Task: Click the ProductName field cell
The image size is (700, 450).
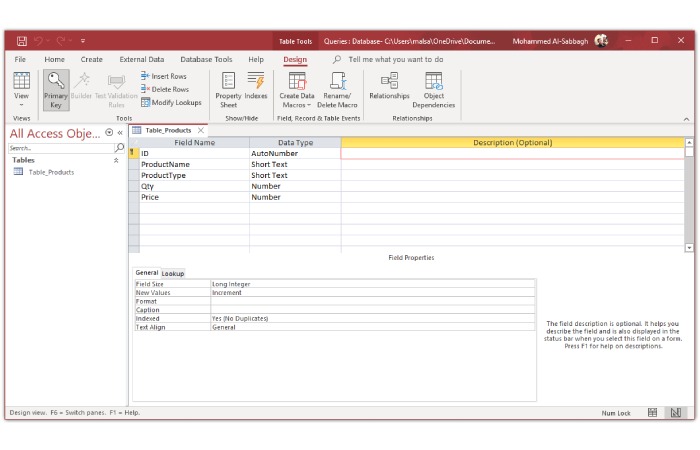Action: pos(194,164)
